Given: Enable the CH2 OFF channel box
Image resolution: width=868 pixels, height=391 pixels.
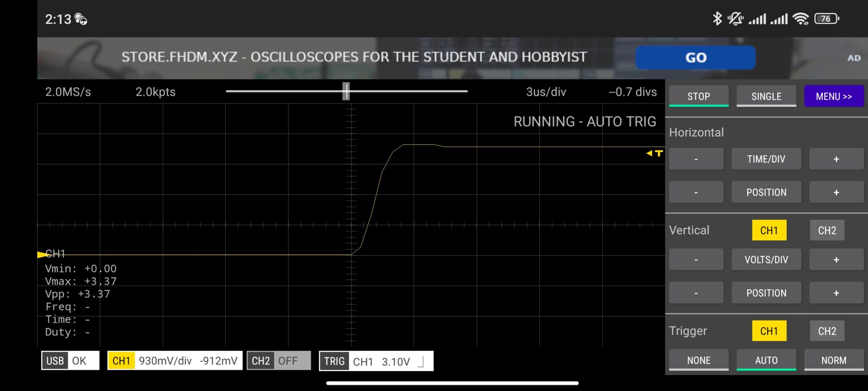Looking at the screenshot, I should 278,361.
